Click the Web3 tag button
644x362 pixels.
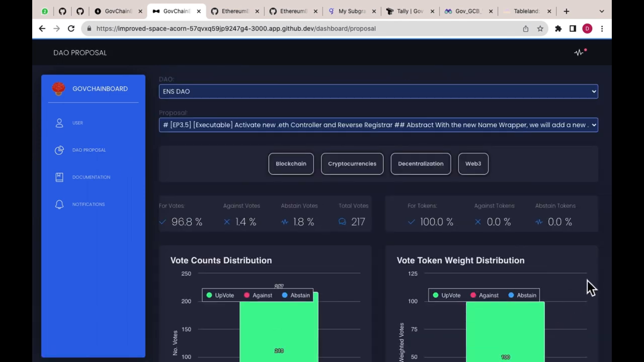pos(473,164)
